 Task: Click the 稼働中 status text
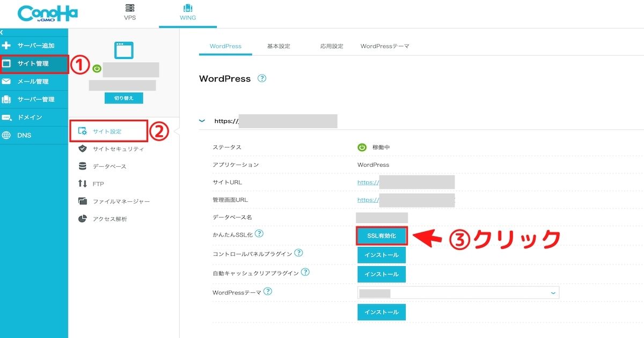pos(382,148)
